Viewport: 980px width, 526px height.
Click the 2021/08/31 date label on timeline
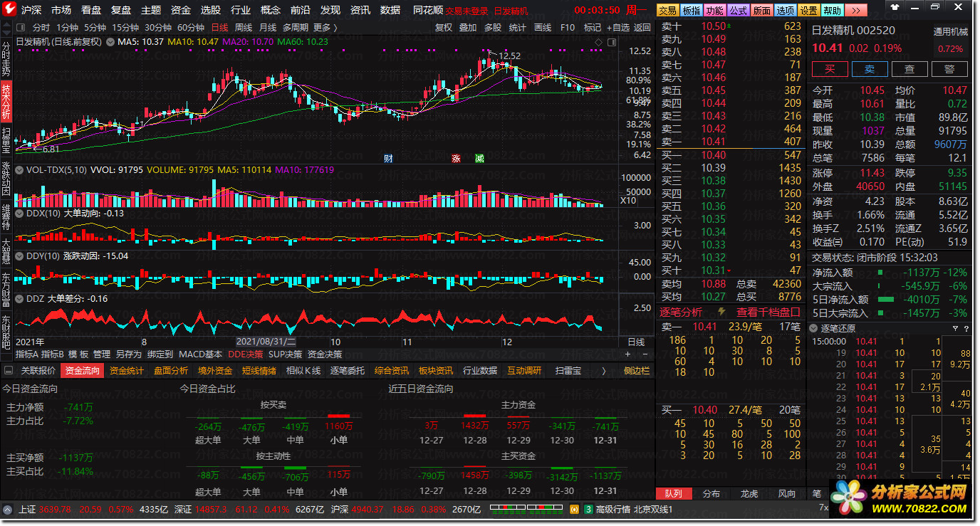(265, 342)
